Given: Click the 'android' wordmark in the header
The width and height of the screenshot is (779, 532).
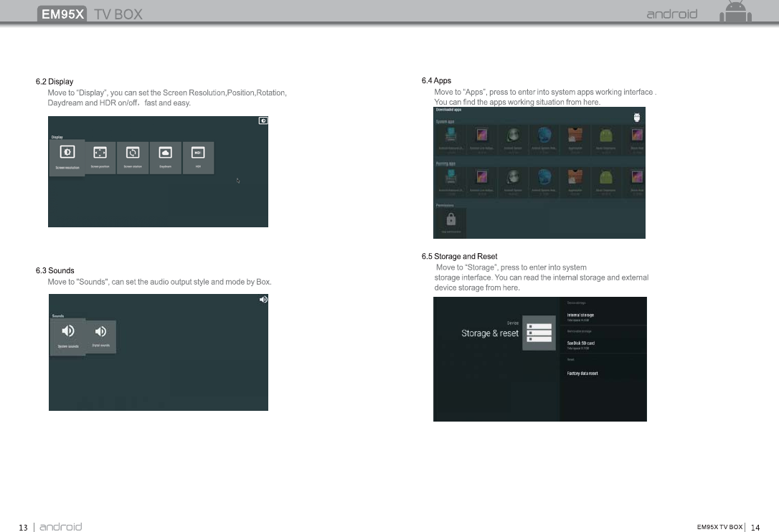Looking at the screenshot, I should tap(671, 14).
